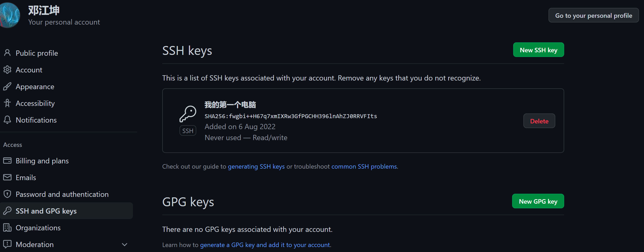The height and width of the screenshot is (252, 644).
Task: Click the accessibility figure icon
Action: point(7,103)
